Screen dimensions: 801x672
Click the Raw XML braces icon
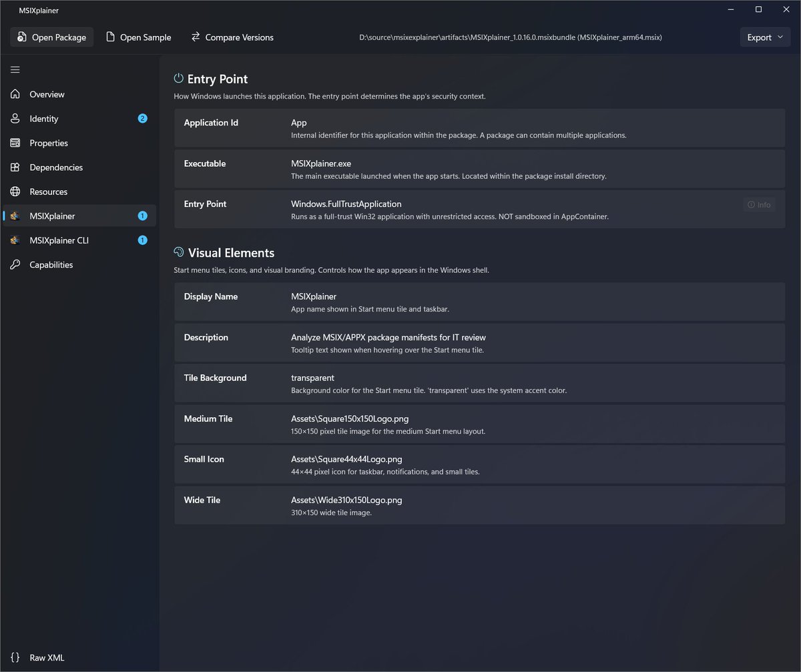click(x=15, y=657)
